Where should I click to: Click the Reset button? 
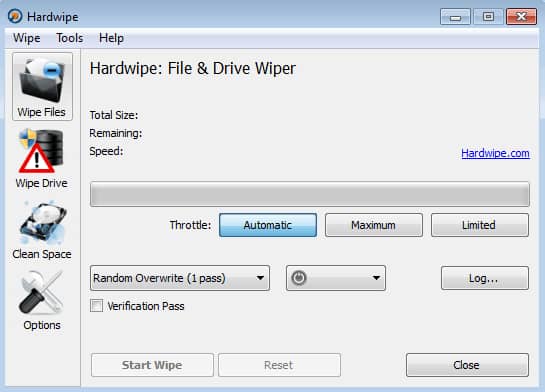279,365
